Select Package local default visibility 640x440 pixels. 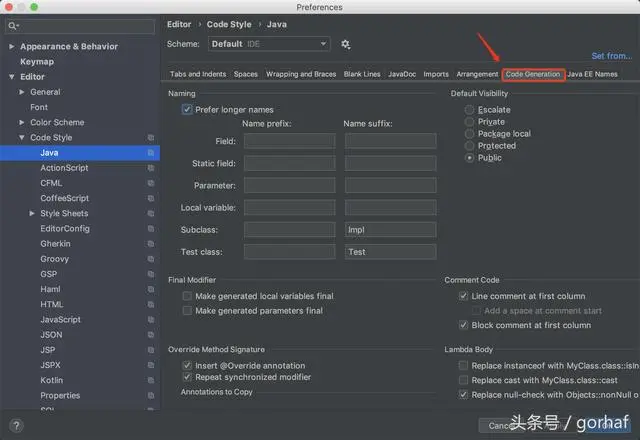coord(469,133)
